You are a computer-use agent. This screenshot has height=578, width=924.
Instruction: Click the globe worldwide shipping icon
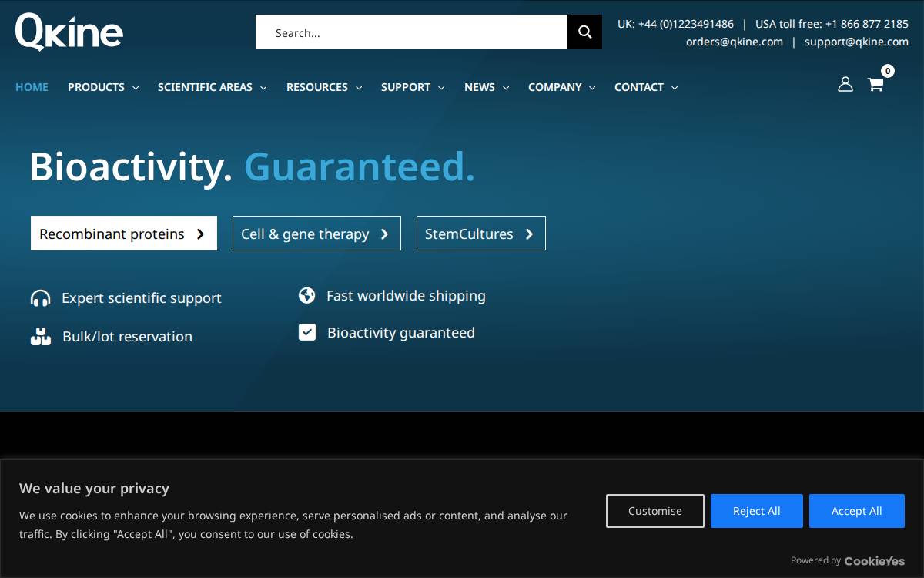[307, 296]
